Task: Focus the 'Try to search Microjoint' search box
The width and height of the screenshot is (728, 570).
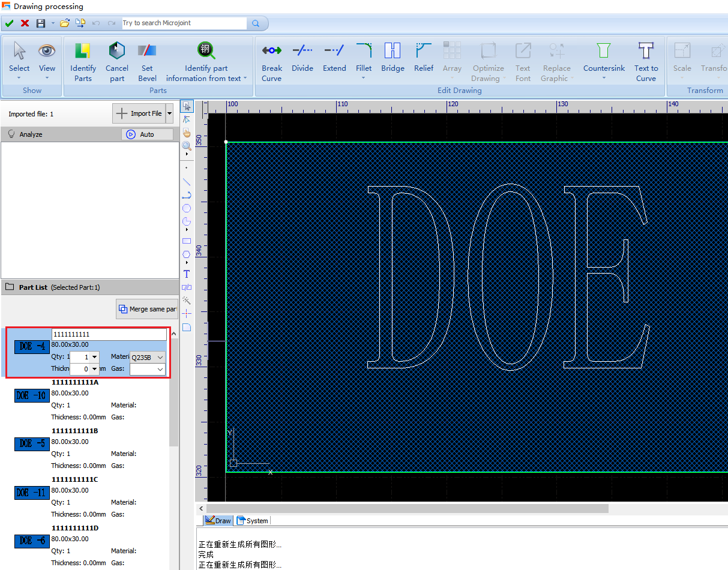Action: tap(184, 23)
